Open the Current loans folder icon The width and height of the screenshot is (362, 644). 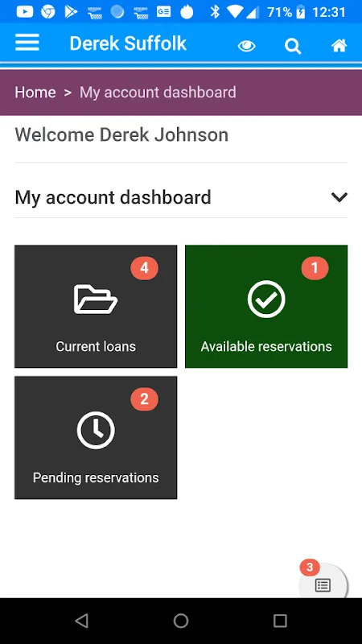pos(96,299)
